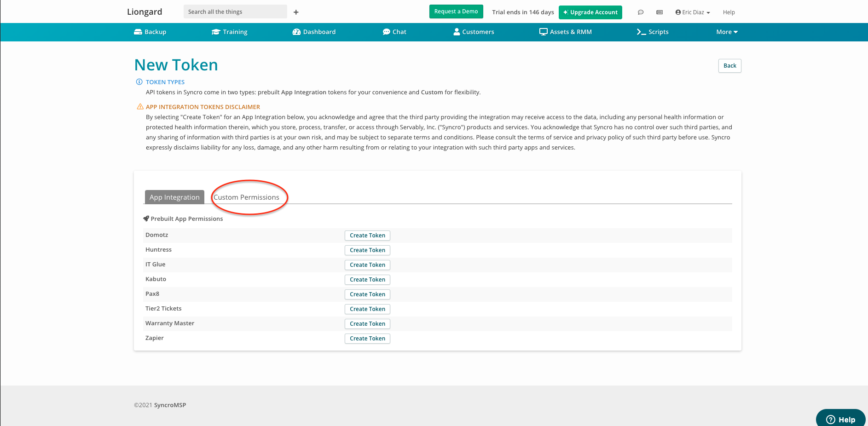Create a token for Tier2 Tickets
The width and height of the screenshot is (868, 426).
click(x=367, y=309)
